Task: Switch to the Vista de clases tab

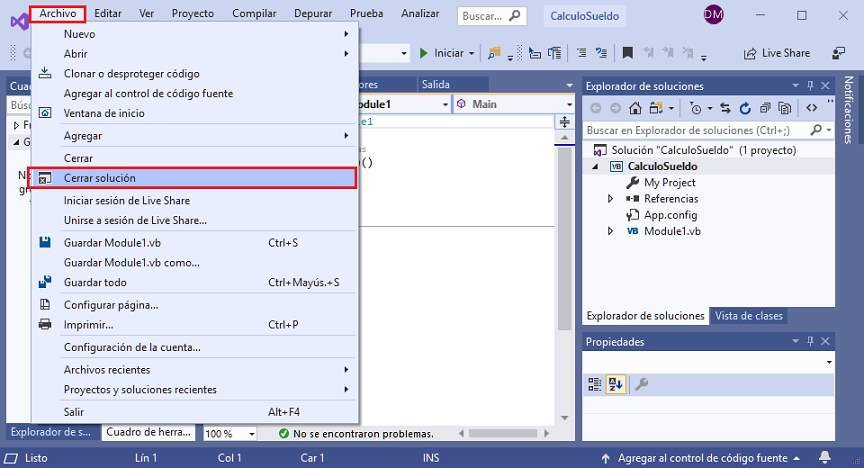Action: coord(748,316)
